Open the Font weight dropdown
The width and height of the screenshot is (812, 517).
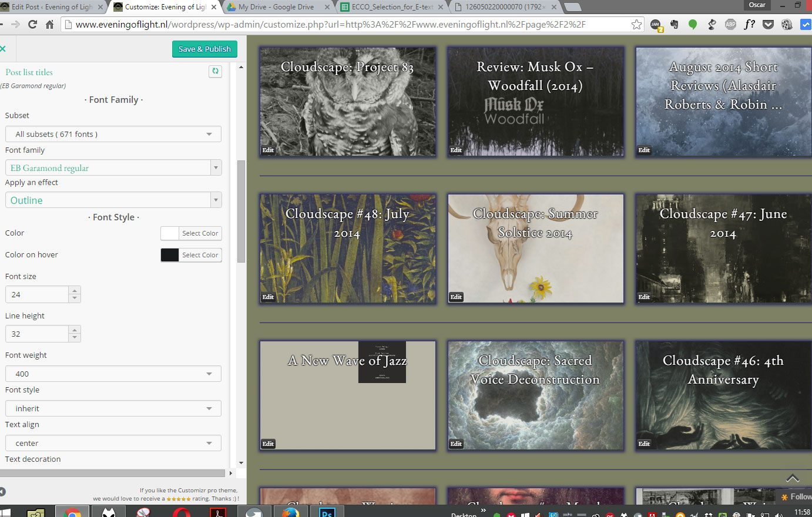point(113,374)
